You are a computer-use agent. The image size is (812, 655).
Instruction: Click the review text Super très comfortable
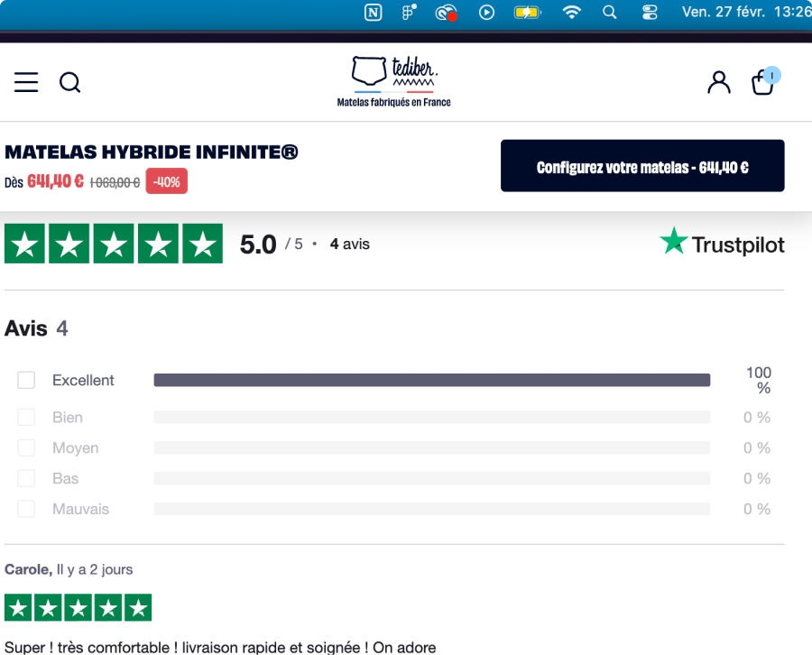(x=220, y=647)
